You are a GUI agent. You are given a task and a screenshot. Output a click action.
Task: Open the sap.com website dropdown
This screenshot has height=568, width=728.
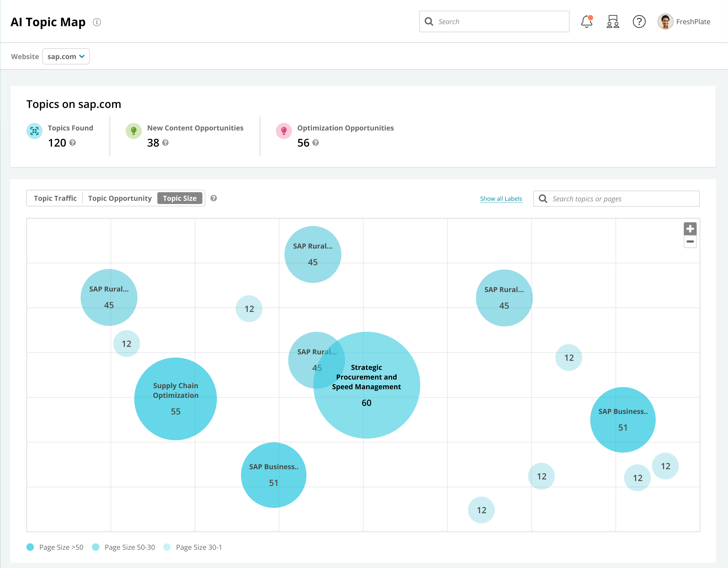coord(66,56)
